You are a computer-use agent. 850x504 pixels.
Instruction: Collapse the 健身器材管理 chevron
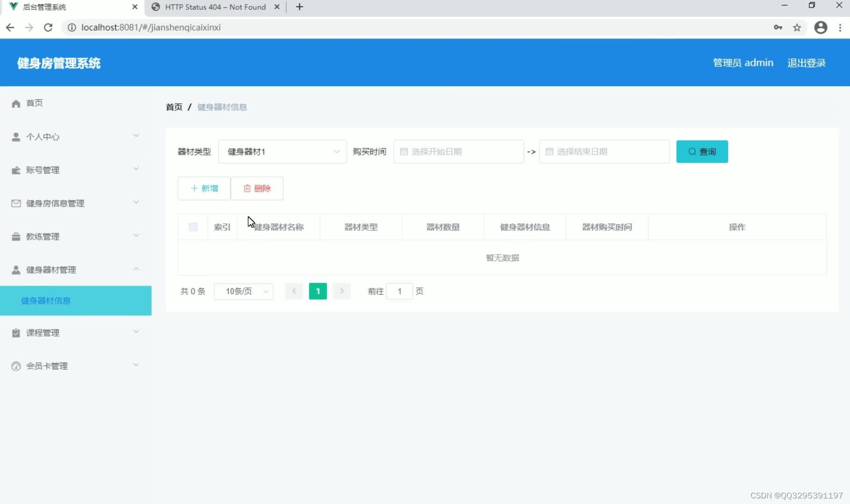click(x=136, y=269)
